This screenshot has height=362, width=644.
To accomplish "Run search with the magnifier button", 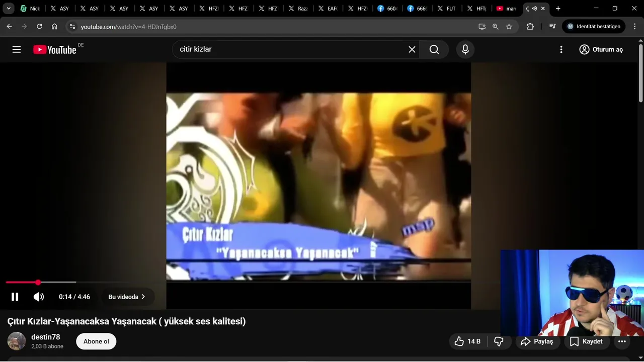I will point(434,49).
